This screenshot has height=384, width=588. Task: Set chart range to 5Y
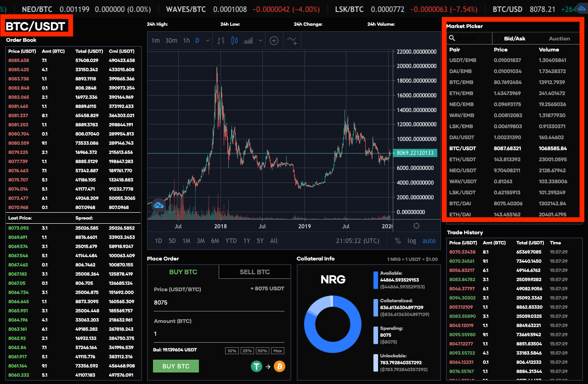pyautogui.click(x=260, y=241)
